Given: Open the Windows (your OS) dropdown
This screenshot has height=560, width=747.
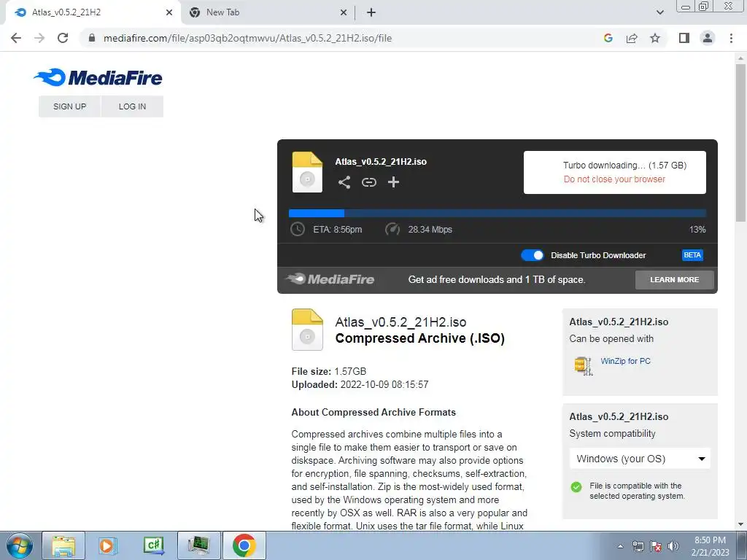Looking at the screenshot, I should pyautogui.click(x=640, y=459).
